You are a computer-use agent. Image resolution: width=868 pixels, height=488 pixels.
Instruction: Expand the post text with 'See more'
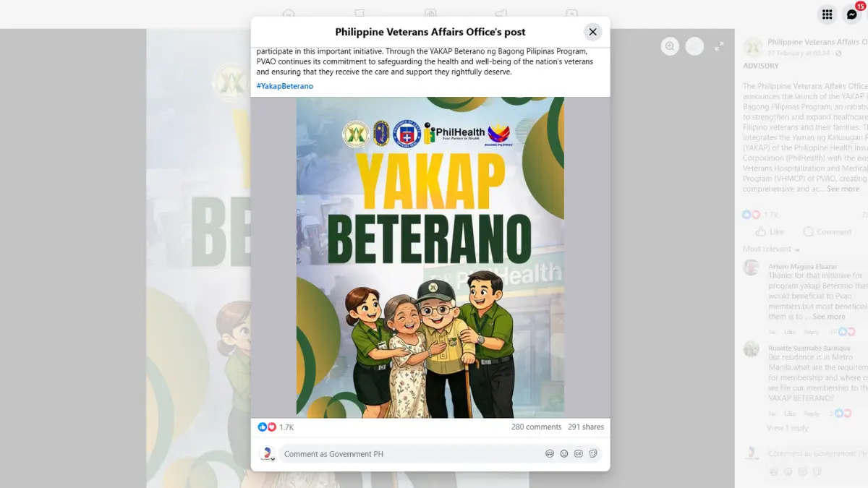843,189
